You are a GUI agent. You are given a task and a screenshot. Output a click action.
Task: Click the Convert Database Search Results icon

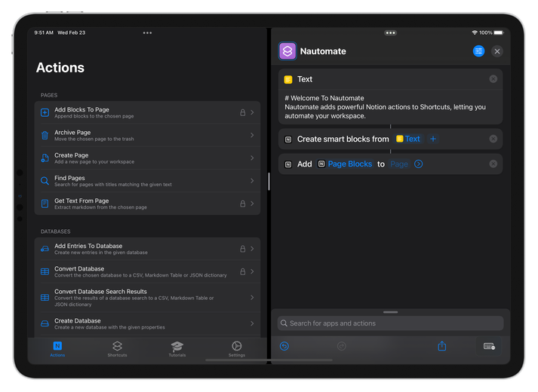tap(45, 298)
